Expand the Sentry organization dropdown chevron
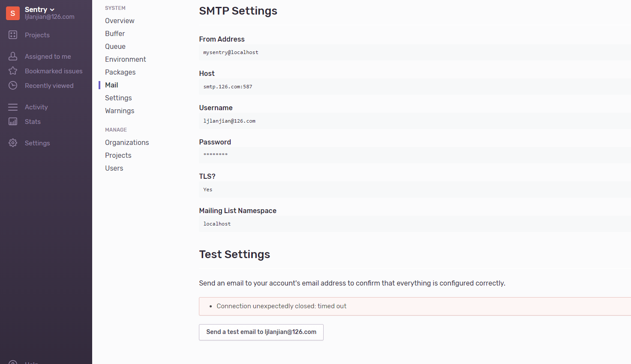This screenshot has height=364, width=631. click(x=52, y=10)
